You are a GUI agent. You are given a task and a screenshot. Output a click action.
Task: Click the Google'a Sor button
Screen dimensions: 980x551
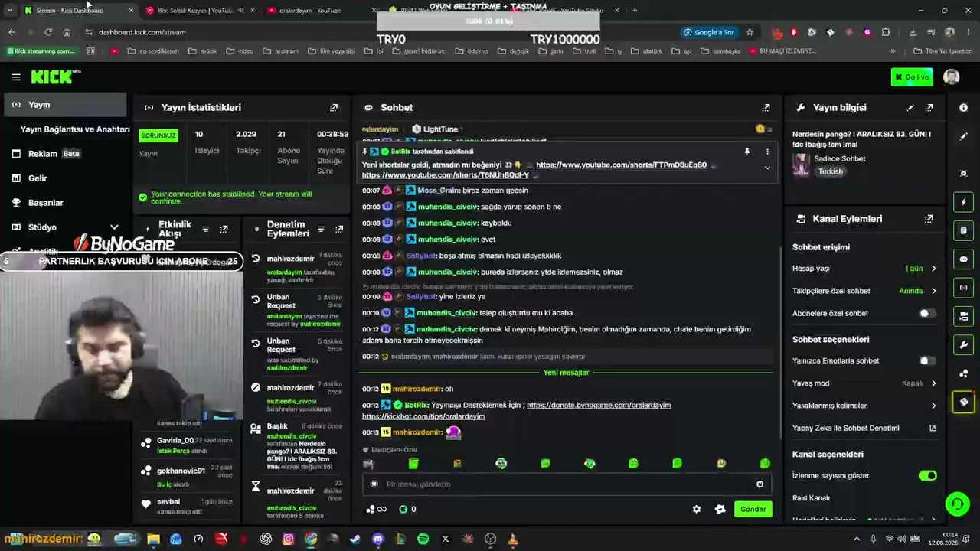coord(709,32)
